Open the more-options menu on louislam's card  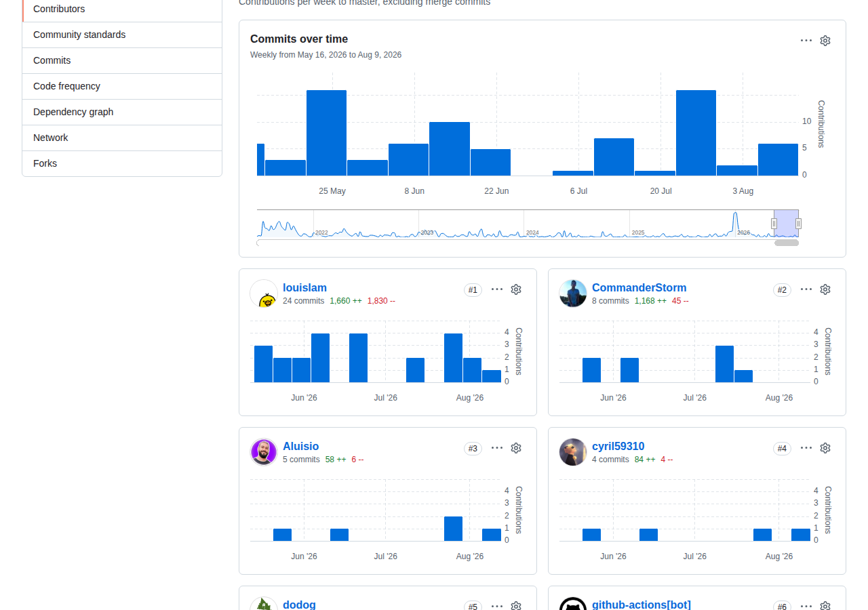[497, 289]
